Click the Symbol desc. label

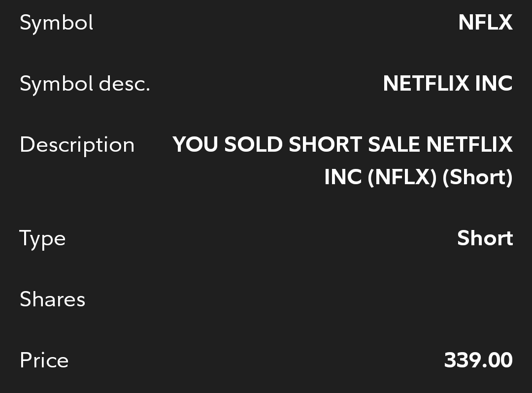point(85,84)
